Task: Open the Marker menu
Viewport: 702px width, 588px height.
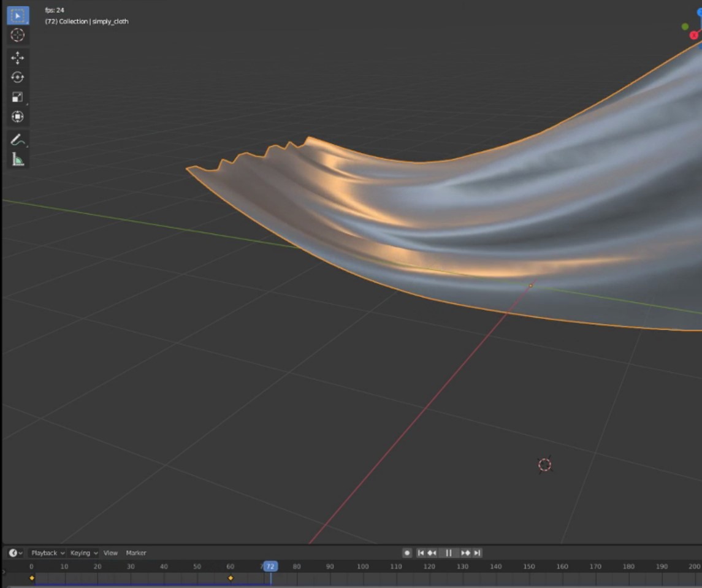Action: point(135,552)
